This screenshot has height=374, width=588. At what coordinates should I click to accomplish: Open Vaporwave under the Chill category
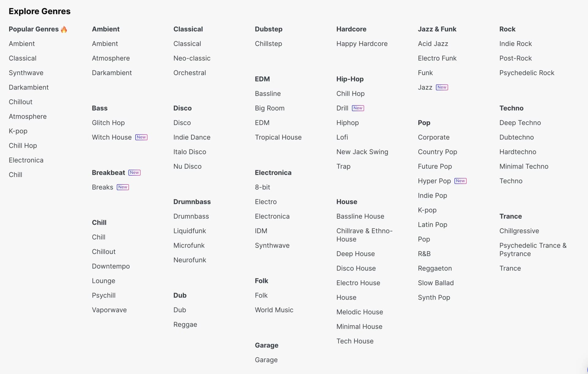click(x=109, y=310)
